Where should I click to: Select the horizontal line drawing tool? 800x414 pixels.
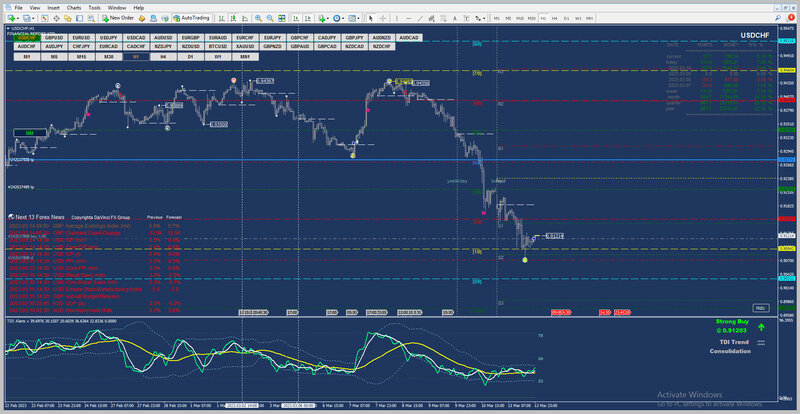(x=409, y=18)
